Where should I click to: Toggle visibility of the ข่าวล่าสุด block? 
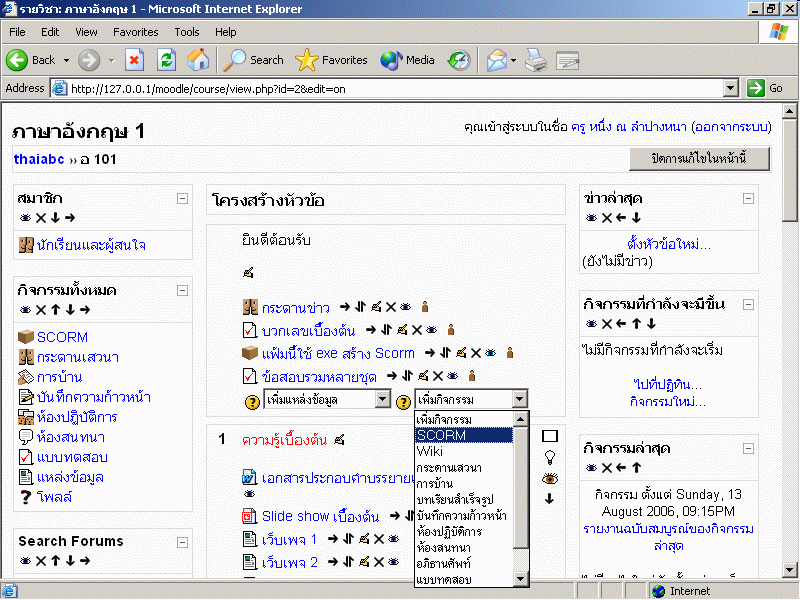pos(591,218)
